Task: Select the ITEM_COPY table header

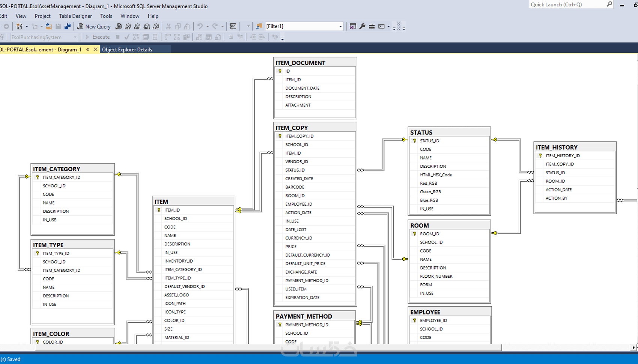Action: [x=292, y=128]
